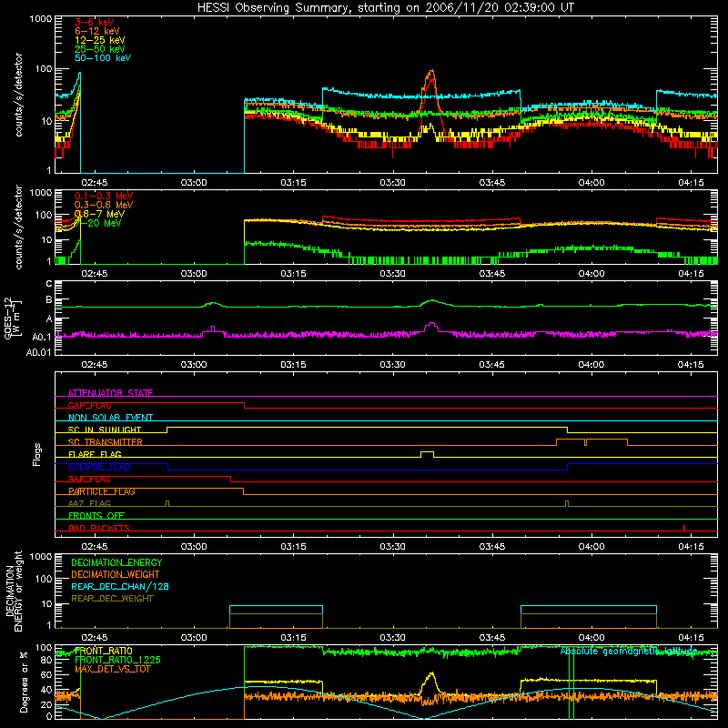Select the BAD_PACKETS flag label
The height and width of the screenshot is (728, 728).
[99, 528]
